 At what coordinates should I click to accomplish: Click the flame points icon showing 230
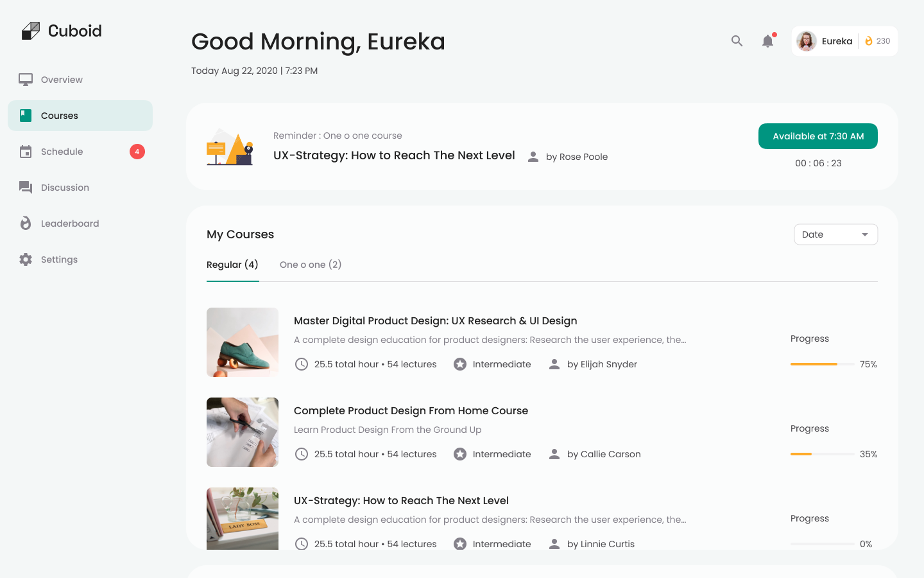(x=869, y=41)
